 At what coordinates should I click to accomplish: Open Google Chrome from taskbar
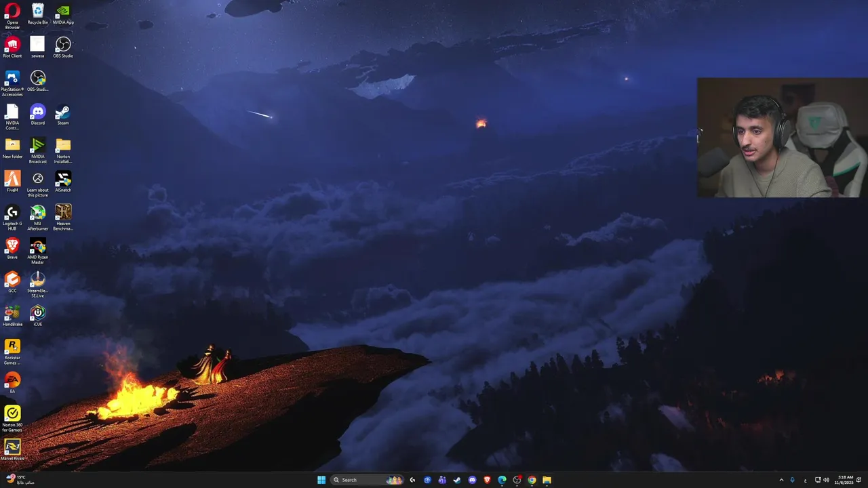(x=532, y=480)
